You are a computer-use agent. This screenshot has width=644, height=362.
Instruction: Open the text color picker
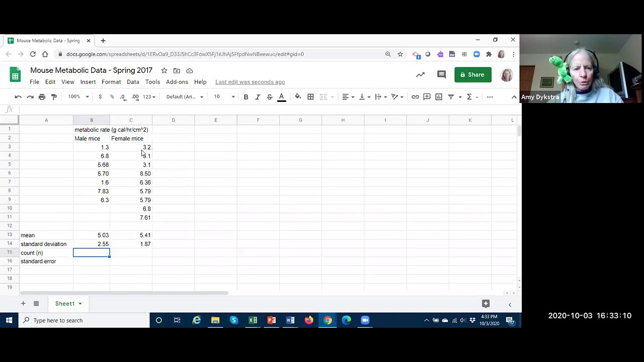282,97
